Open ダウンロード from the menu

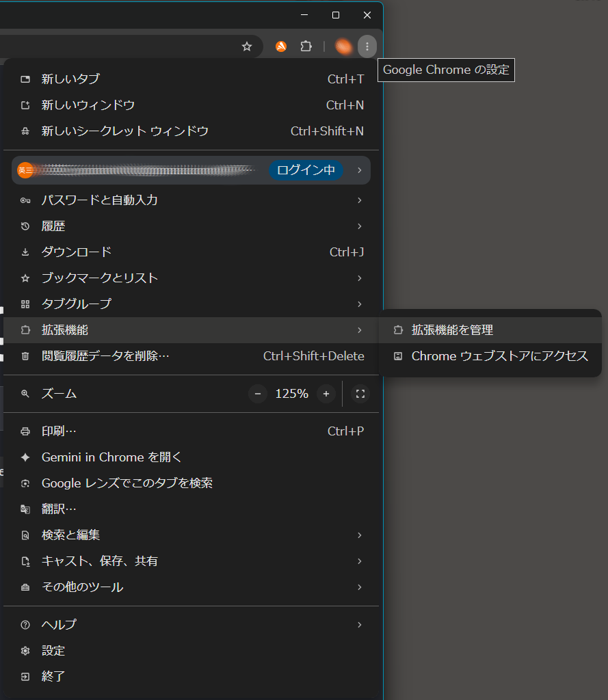coord(191,252)
